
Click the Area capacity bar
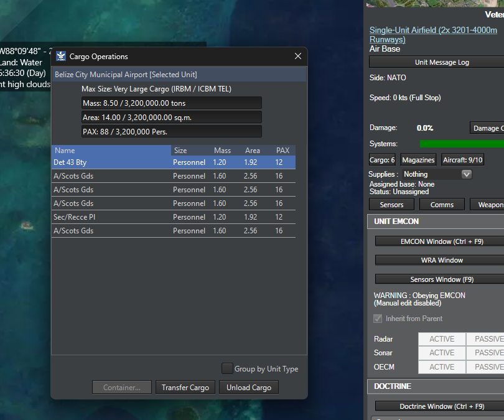[172, 118]
